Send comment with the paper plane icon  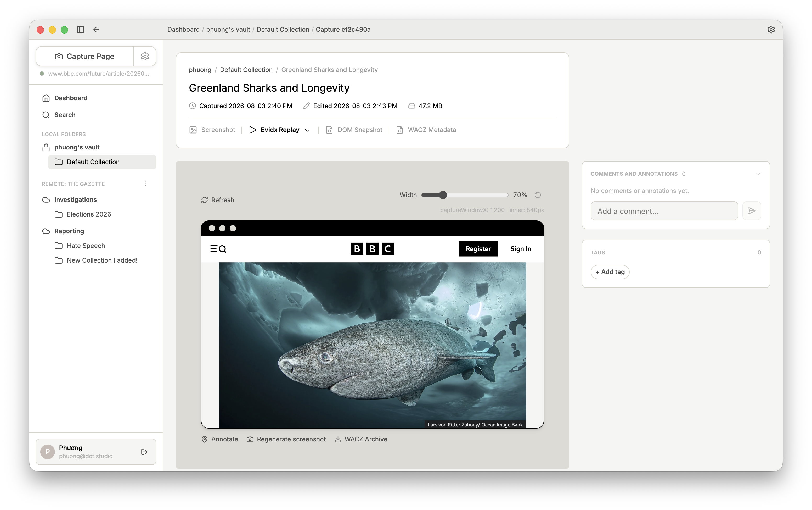click(x=752, y=211)
